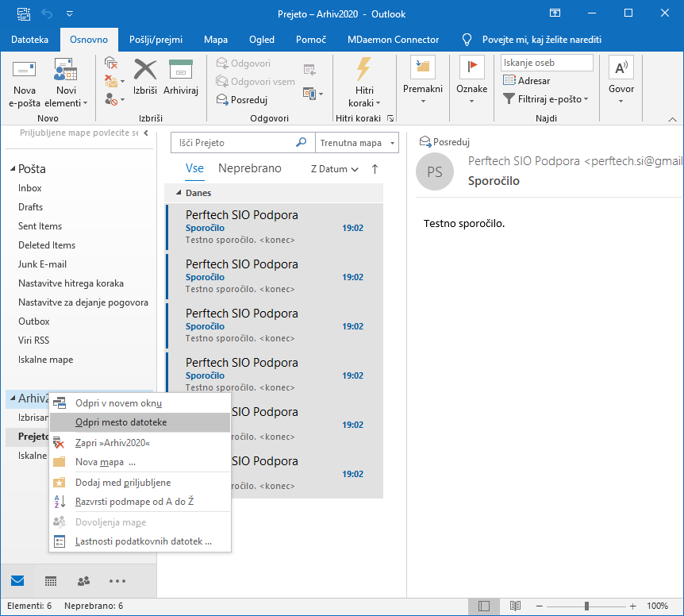Collapse the Pošta folder tree
Screen dimensions: 684x616
[13, 169]
